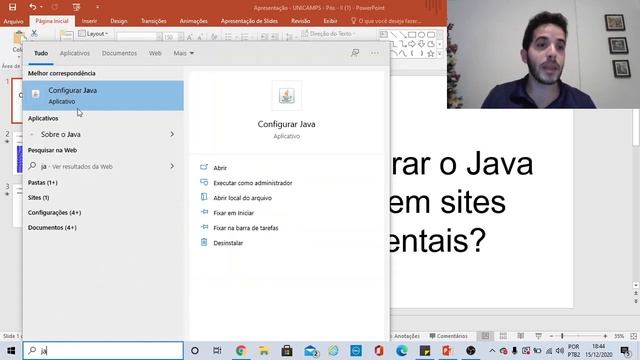The width and height of the screenshot is (640, 360).
Task: Open the Direção do Texto dropdown
Action: tap(329, 33)
